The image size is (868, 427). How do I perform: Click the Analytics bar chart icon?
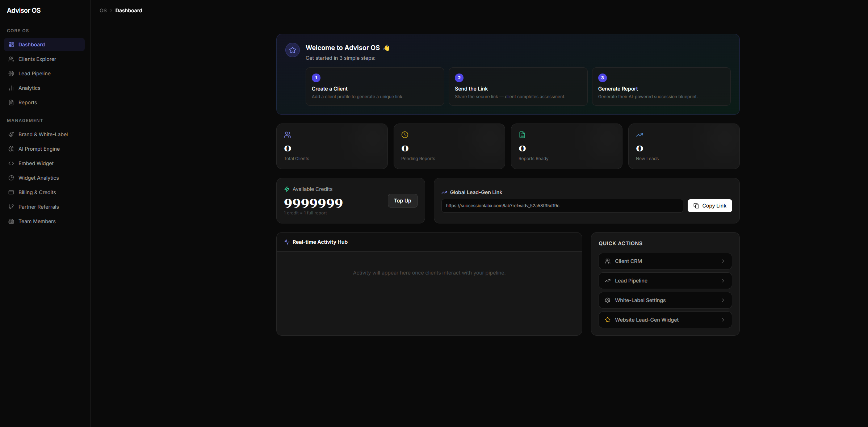pyautogui.click(x=11, y=88)
